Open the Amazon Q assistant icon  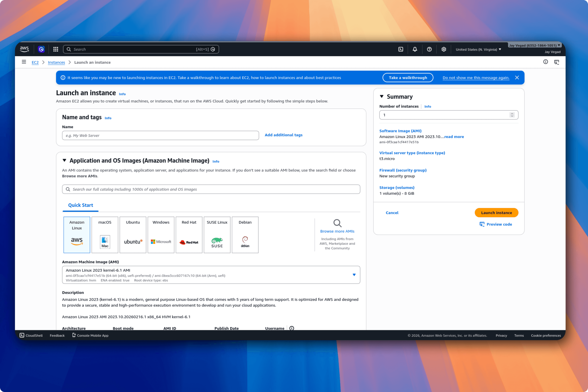click(x=41, y=49)
